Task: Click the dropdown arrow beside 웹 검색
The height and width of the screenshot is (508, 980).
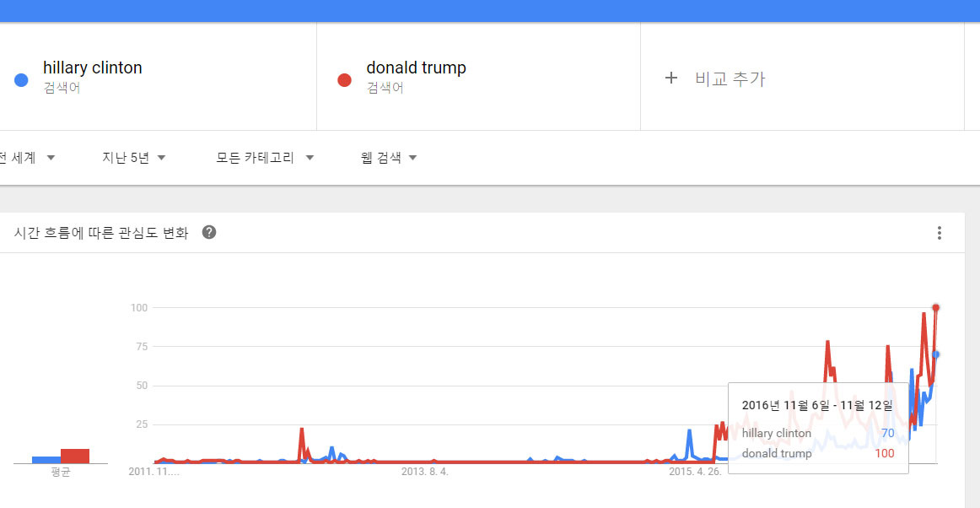Action: tap(412, 157)
